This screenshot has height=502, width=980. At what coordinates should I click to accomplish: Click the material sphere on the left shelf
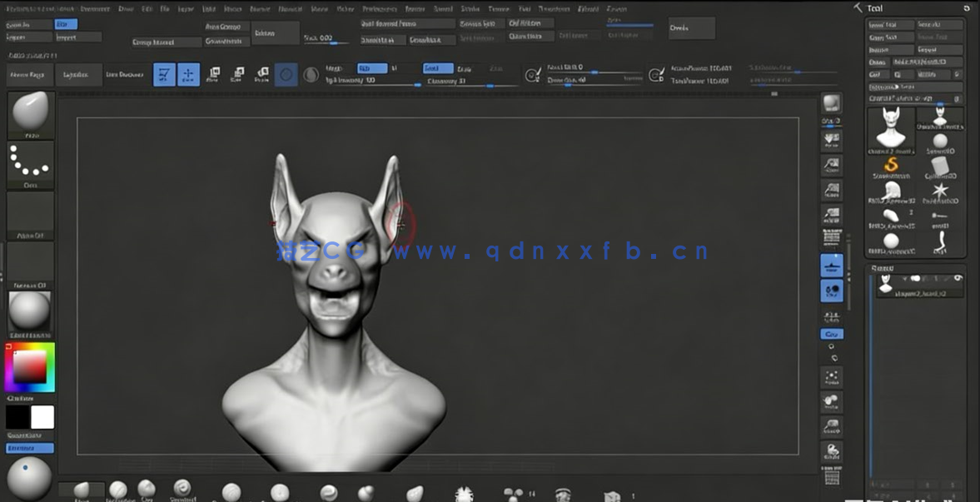[x=30, y=312]
